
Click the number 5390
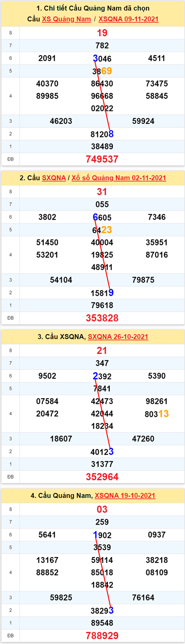click(x=157, y=376)
